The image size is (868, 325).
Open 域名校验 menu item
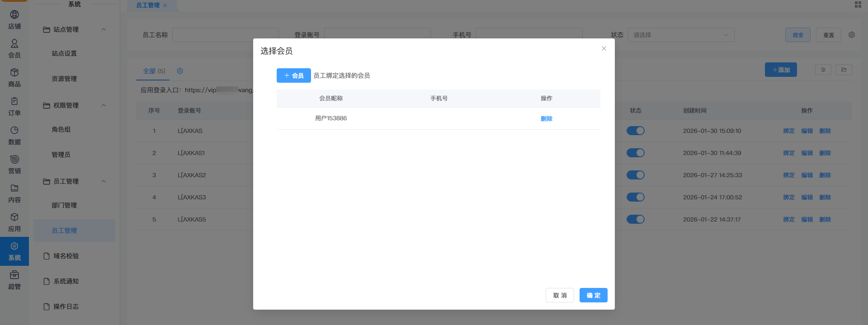(66, 256)
